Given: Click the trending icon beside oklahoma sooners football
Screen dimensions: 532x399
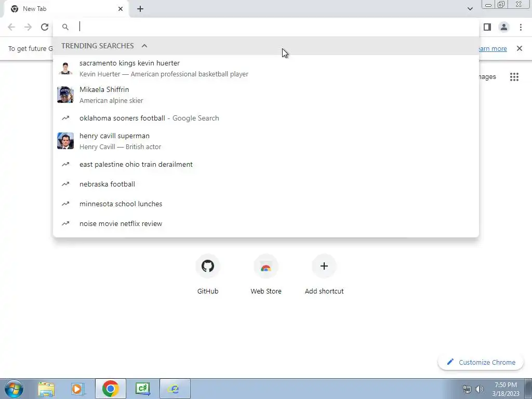Looking at the screenshot, I should coord(65,118).
